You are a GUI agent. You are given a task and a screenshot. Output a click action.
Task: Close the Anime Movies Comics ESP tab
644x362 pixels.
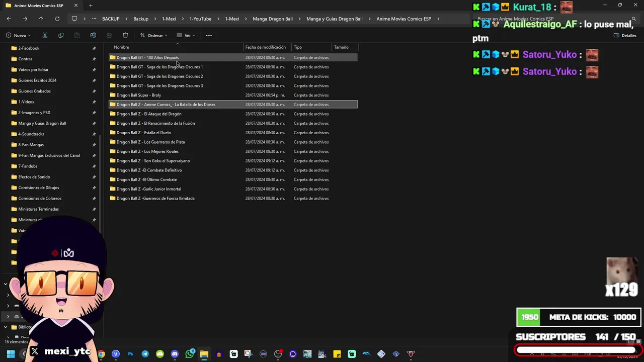(76, 6)
